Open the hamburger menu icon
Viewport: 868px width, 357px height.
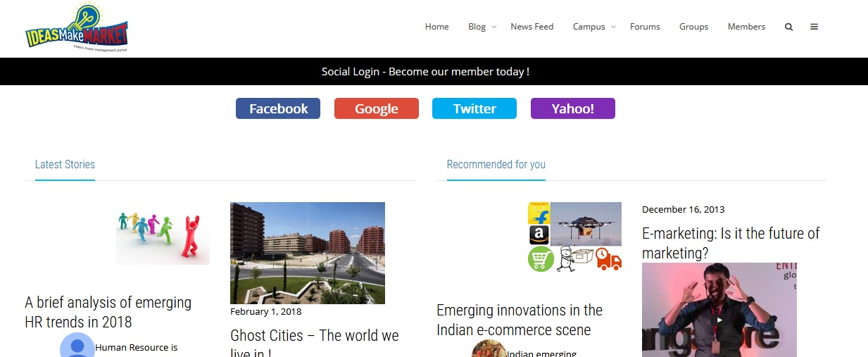(814, 27)
